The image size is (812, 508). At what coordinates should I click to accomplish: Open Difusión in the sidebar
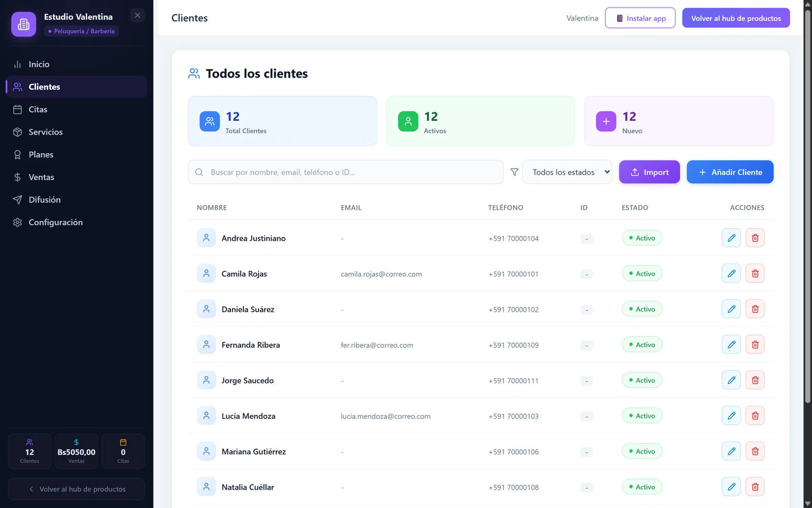coord(77,200)
